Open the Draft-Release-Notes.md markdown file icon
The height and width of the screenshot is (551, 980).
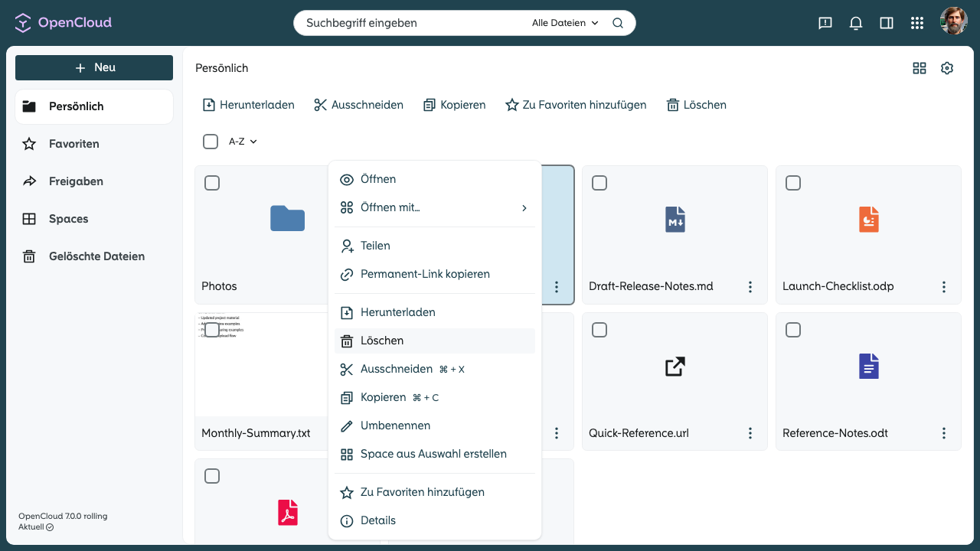coord(675,220)
